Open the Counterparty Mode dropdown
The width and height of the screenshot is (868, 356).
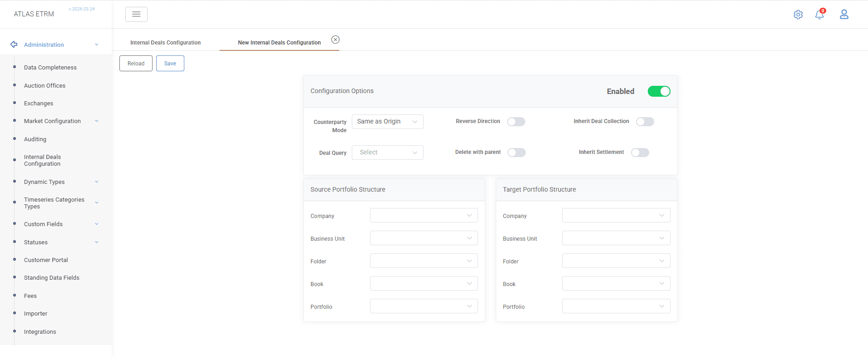pyautogui.click(x=388, y=122)
